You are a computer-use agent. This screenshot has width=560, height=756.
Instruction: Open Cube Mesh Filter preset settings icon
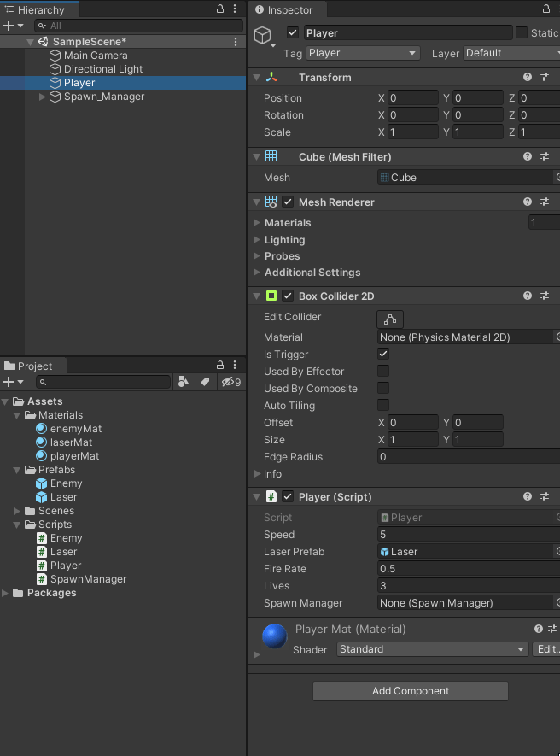click(545, 156)
